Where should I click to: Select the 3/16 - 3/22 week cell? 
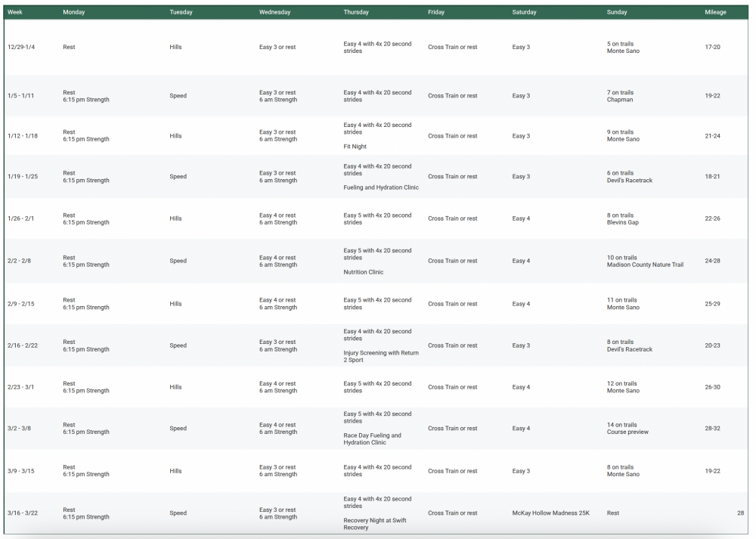23,513
